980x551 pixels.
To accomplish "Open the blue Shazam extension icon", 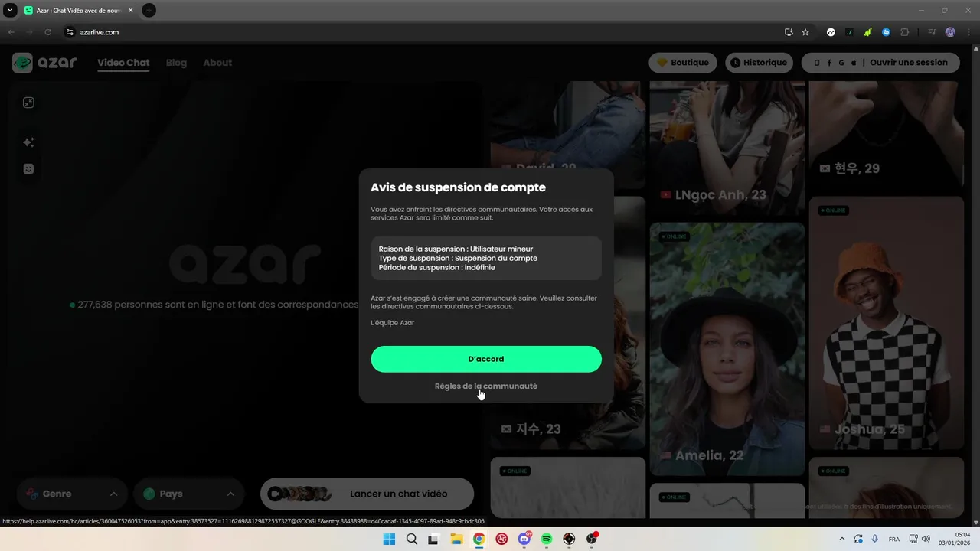I will pos(886,32).
